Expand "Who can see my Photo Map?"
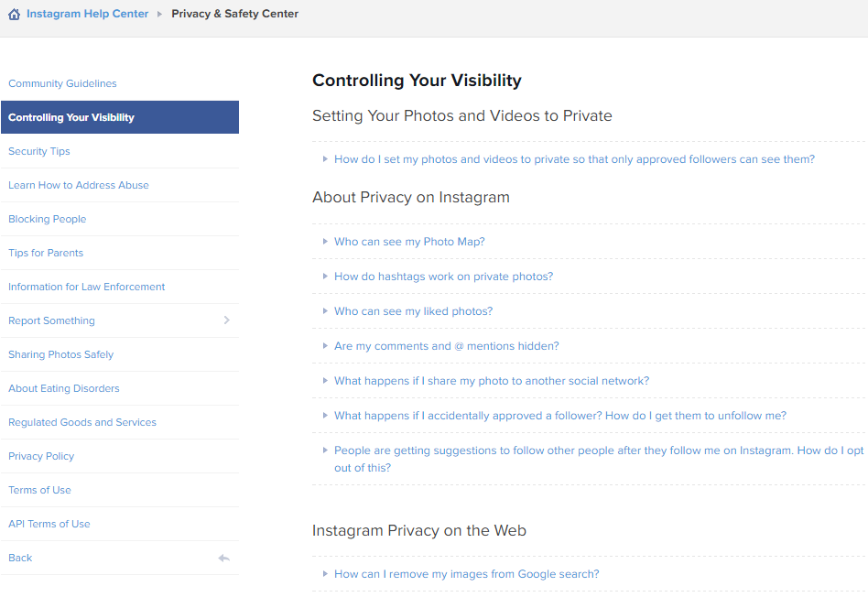Screen dimensions: 868x597 point(409,242)
